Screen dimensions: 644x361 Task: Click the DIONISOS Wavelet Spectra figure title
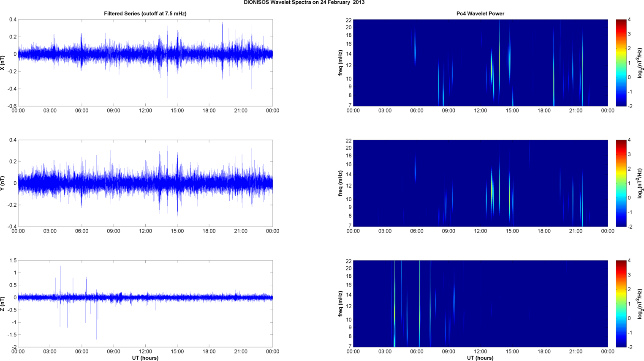(x=304, y=3)
